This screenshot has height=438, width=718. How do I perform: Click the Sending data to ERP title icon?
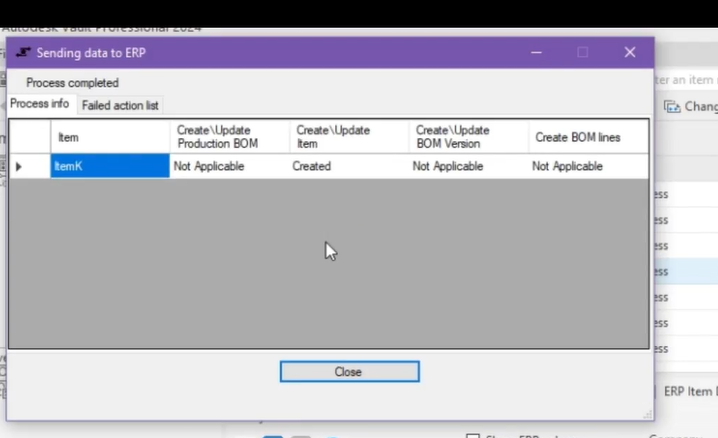point(23,53)
